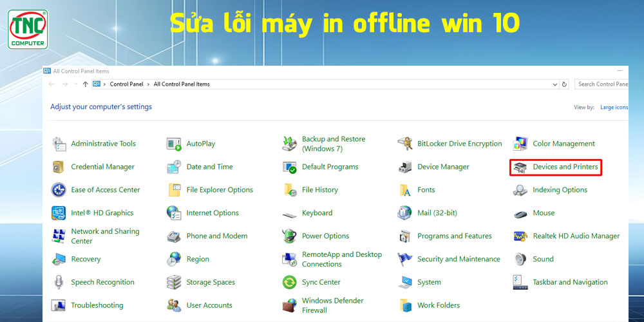Click the Troubleshooting icon
Screen dimensions: 644x322
[59, 305]
